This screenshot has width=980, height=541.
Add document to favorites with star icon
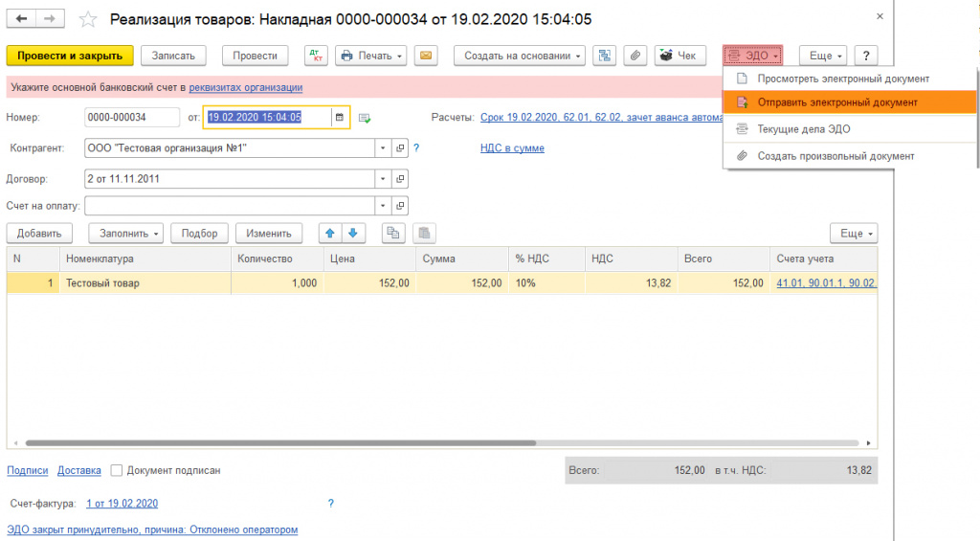coord(88,19)
